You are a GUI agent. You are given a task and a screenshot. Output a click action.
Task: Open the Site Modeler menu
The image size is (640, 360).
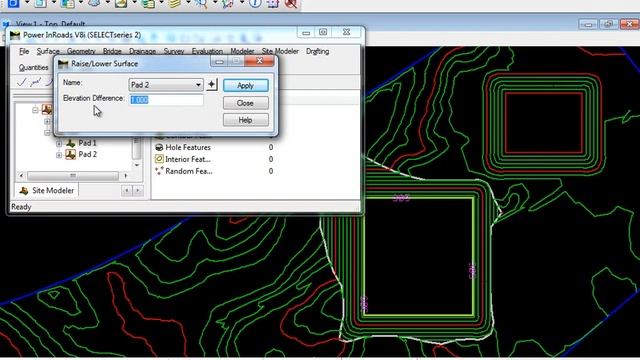pyautogui.click(x=280, y=51)
